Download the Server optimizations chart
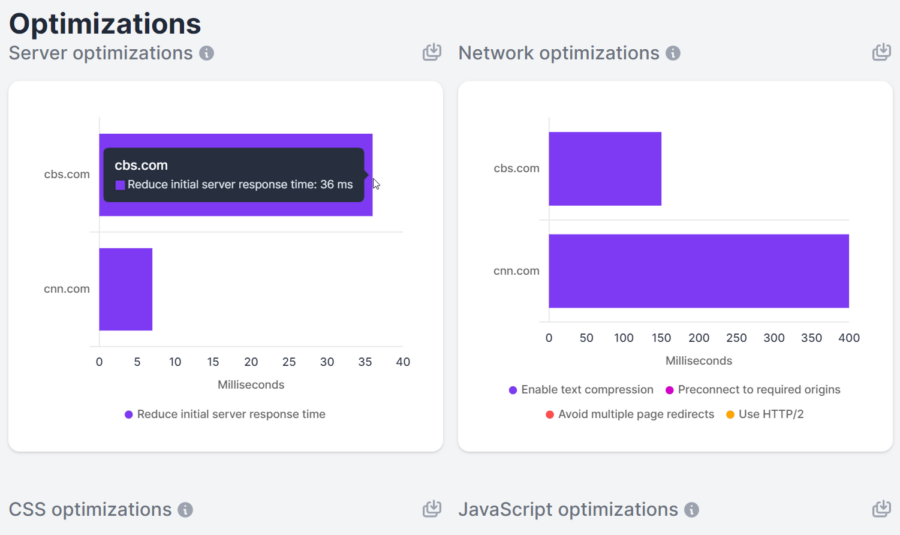This screenshot has height=535, width=900. pos(432,52)
